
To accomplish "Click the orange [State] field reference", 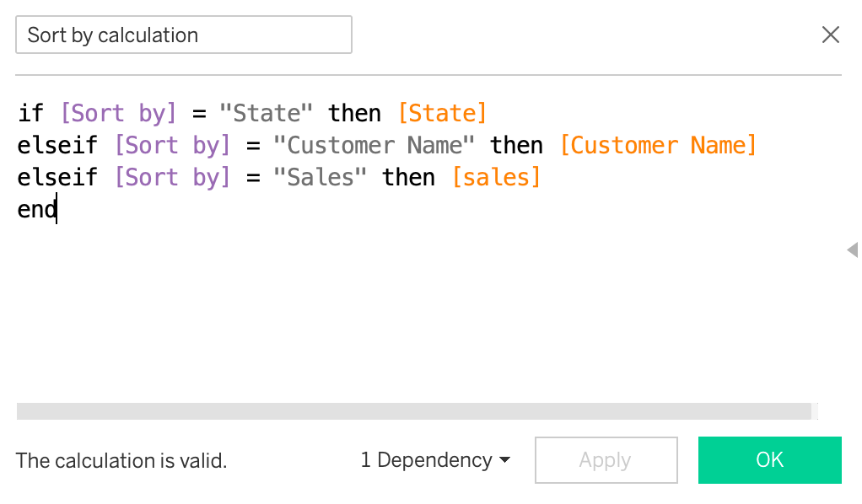I will click(442, 113).
